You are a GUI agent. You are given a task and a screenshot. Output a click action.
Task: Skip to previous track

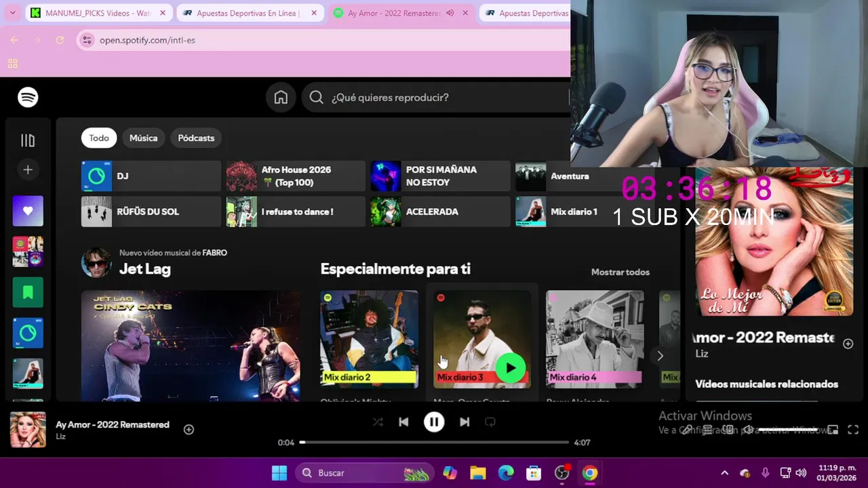[x=403, y=422]
